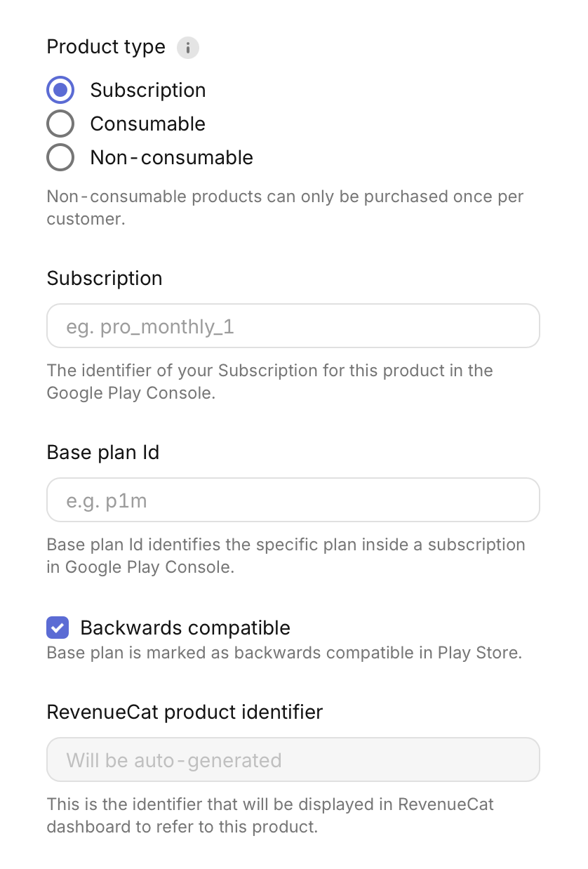Click the Subscription heading above the identifier field

pyautogui.click(x=105, y=279)
